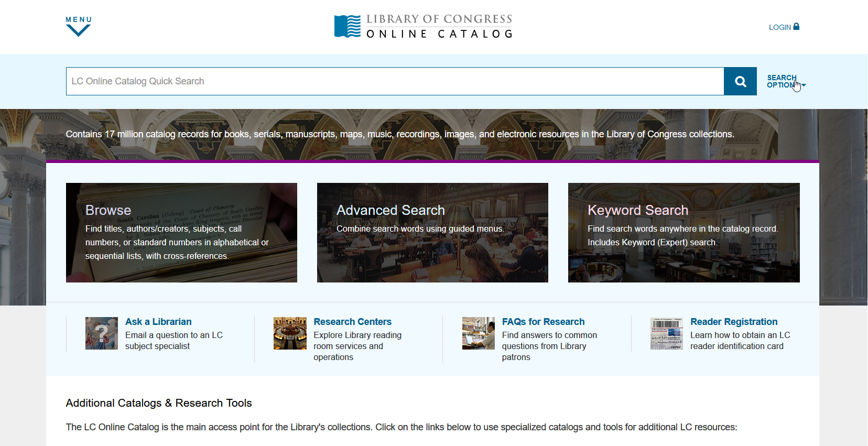Open the FAQs for Research link
The width and height of the screenshot is (868, 446).
(543, 322)
